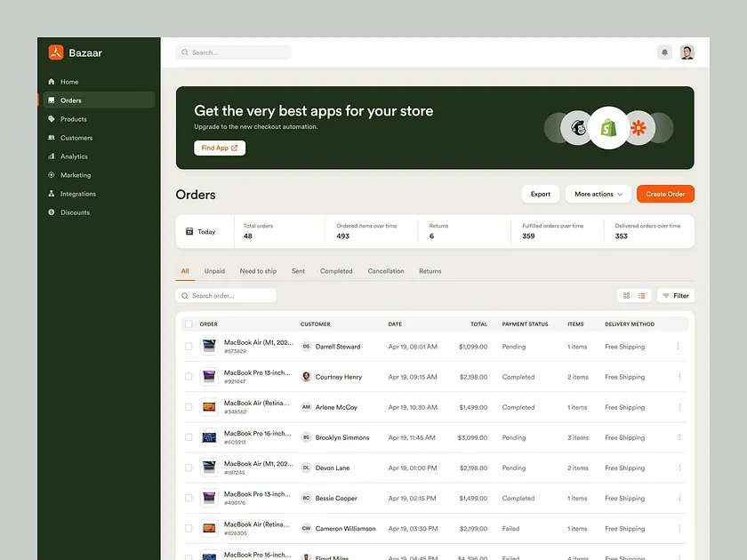The height and width of the screenshot is (560, 747).
Task: Click the Marketing target icon
Action: tap(52, 175)
